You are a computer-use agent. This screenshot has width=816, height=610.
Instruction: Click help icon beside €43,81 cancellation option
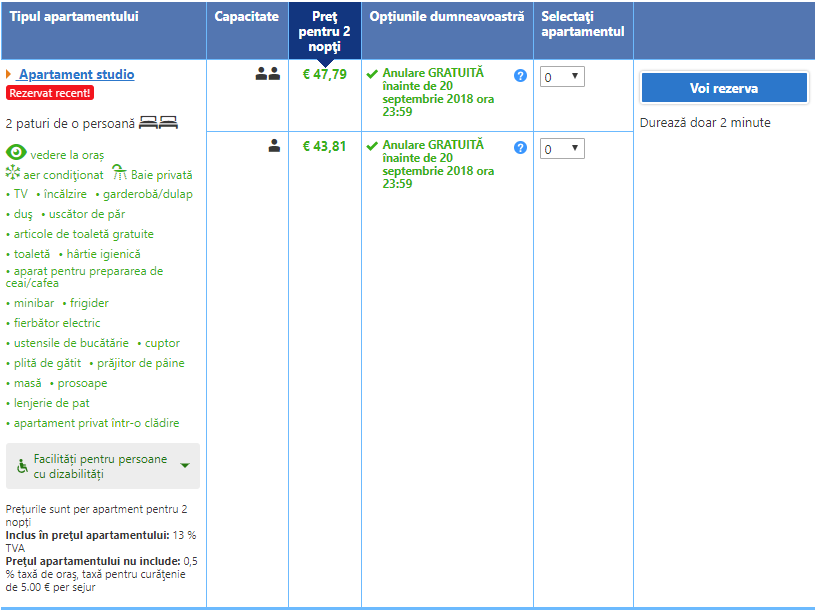pyautogui.click(x=520, y=148)
